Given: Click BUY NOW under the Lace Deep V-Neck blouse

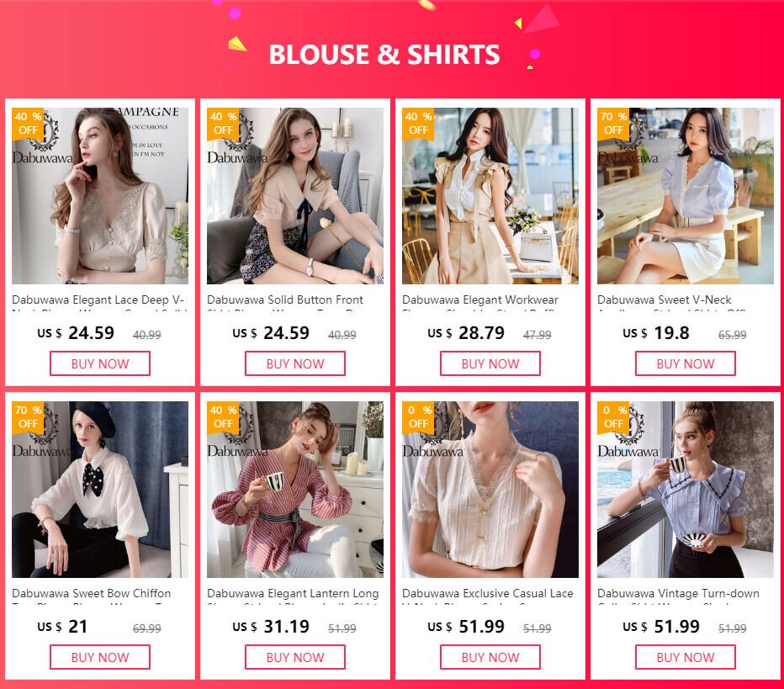Looking at the screenshot, I should [x=100, y=363].
